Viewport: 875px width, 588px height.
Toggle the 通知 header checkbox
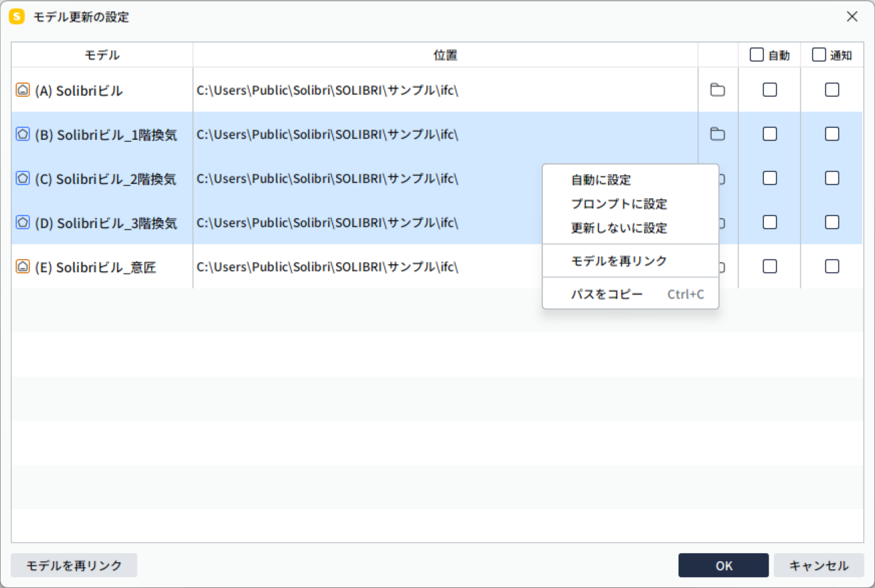point(819,55)
